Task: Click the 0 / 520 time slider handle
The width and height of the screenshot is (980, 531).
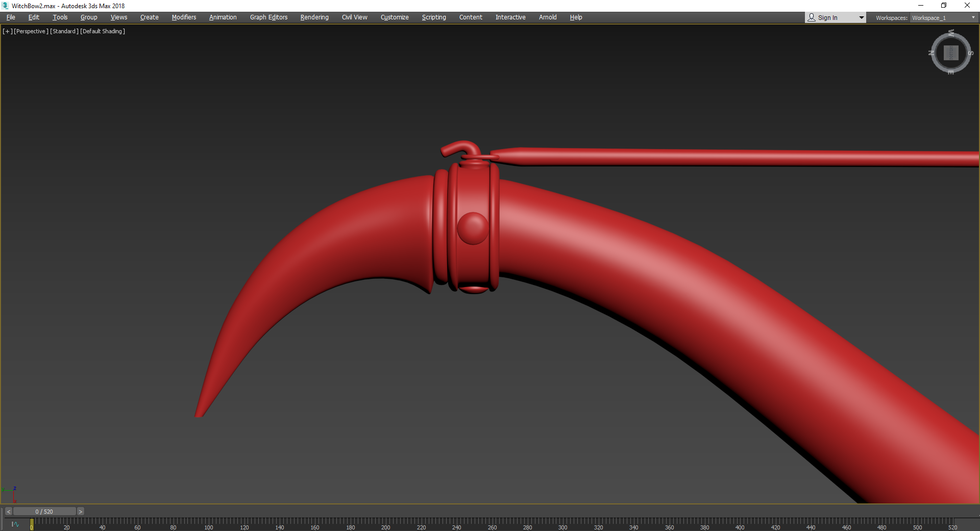Action: [44, 512]
